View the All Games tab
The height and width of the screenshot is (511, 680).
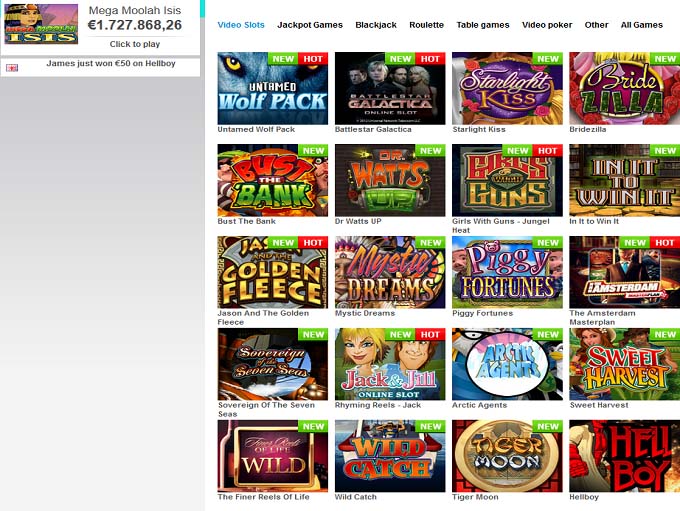(642, 25)
